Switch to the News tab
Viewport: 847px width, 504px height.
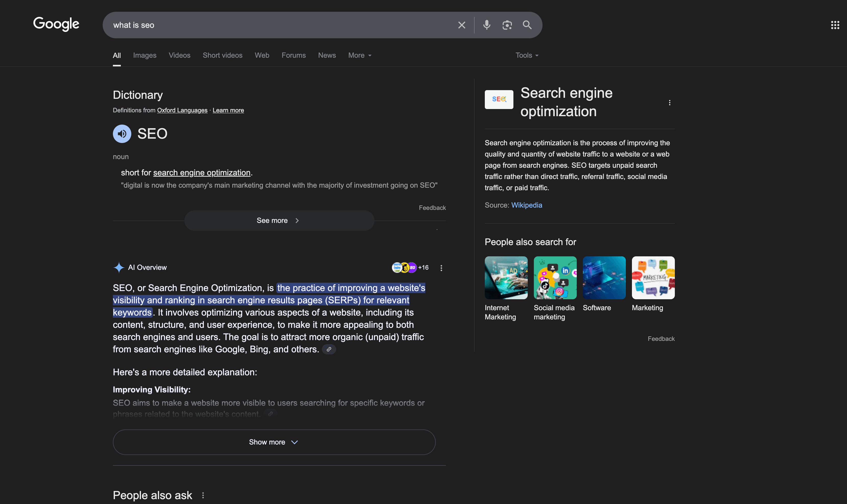pyautogui.click(x=327, y=55)
